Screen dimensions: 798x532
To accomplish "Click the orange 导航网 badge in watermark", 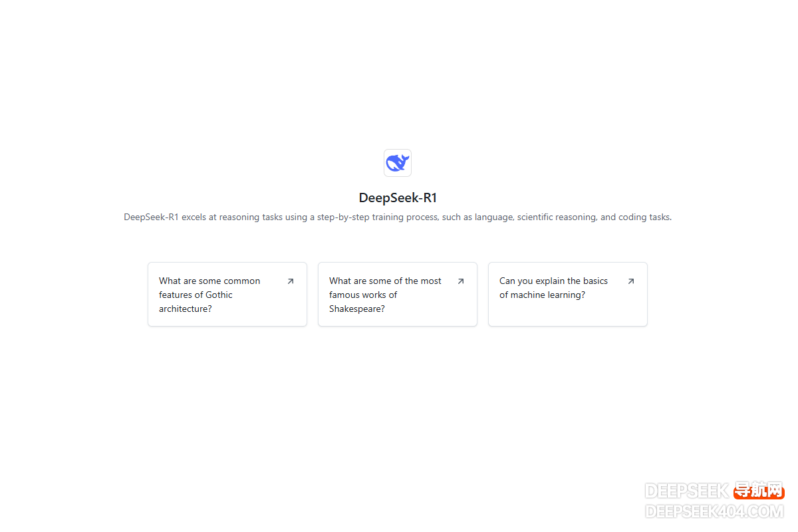I will [x=759, y=491].
